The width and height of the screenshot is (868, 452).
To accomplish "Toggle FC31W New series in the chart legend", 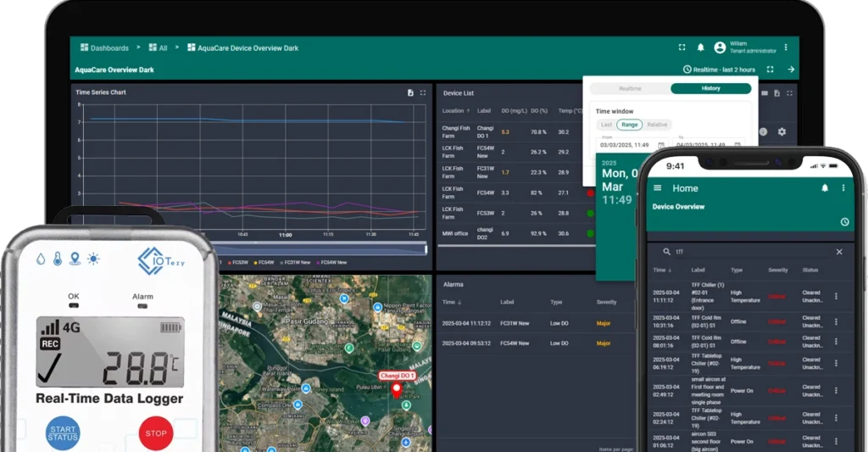I will point(296,263).
